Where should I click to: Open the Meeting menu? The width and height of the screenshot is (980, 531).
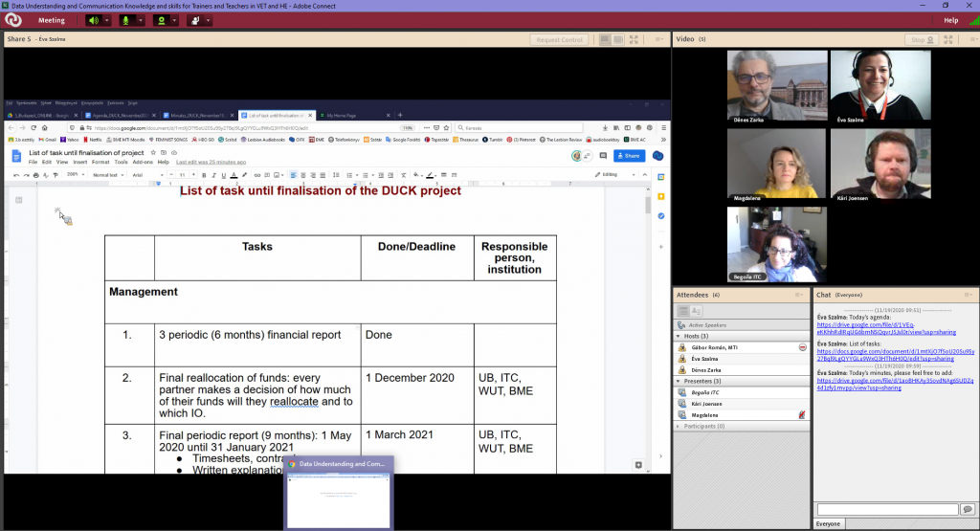click(x=52, y=20)
